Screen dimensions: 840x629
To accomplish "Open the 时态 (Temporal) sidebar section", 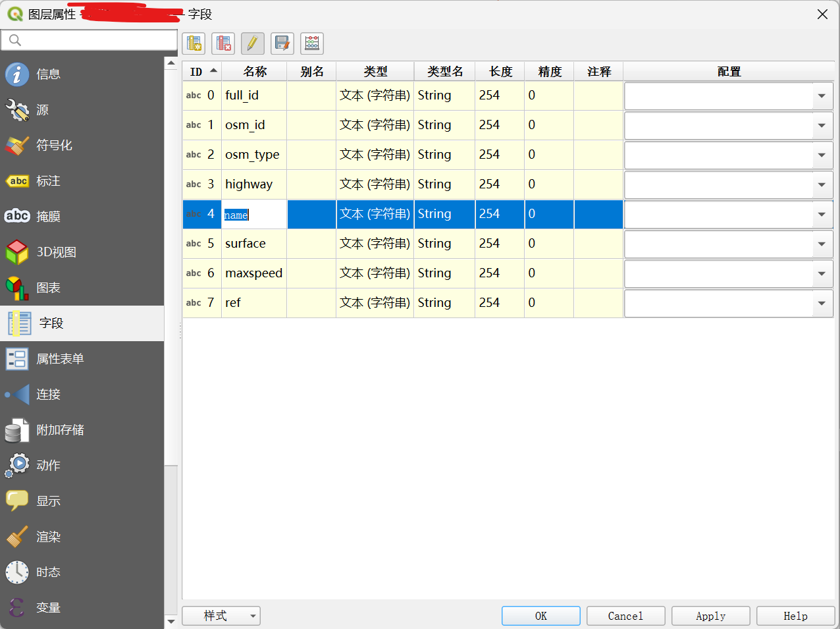I will tap(48, 572).
